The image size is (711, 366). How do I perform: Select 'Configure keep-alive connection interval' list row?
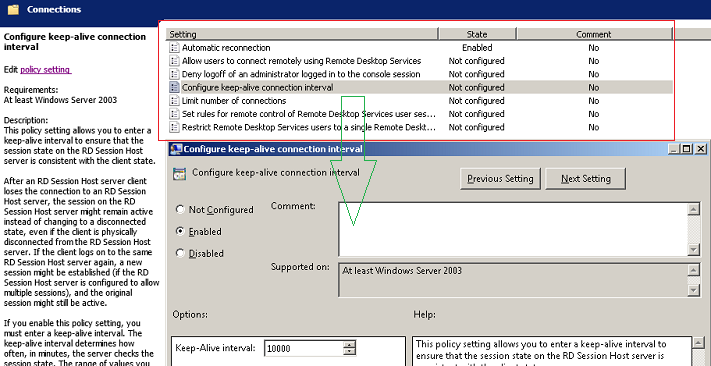pyautogui.click(x=419, y=87)
